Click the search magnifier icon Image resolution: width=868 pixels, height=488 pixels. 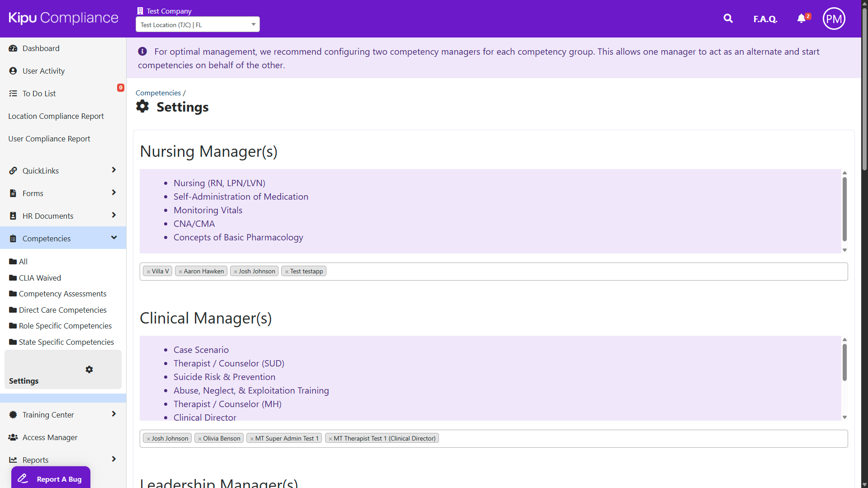pyautogui.click(x=728, y=19)
